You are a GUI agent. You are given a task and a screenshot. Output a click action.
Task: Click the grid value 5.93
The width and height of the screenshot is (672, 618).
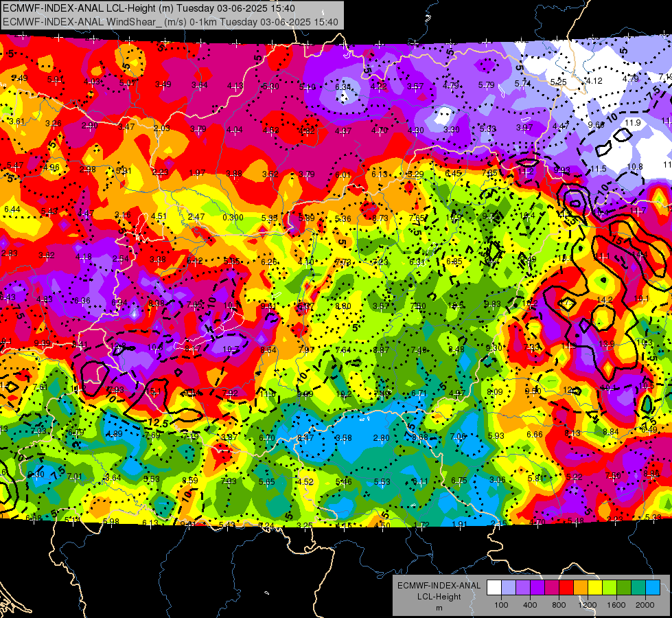[x=496, y=436]
